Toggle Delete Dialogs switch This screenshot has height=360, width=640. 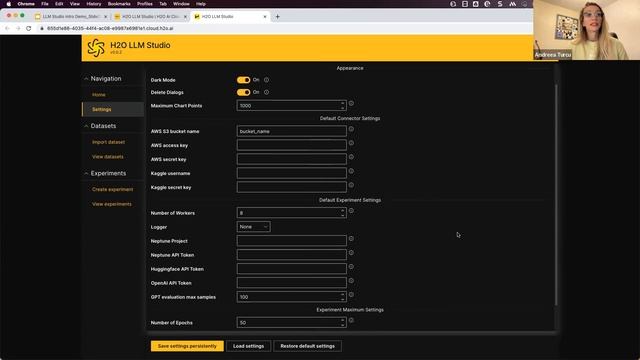(x=243, y=92)
